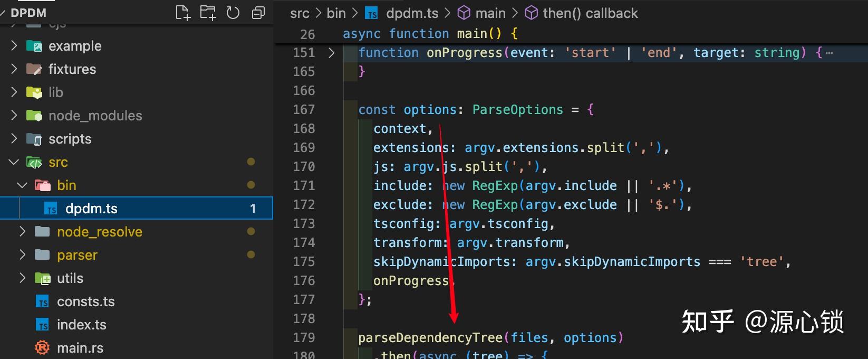Click the node_resolve folder icon
Viewport: 868px width, 359px height.
(x=42, y=232)
